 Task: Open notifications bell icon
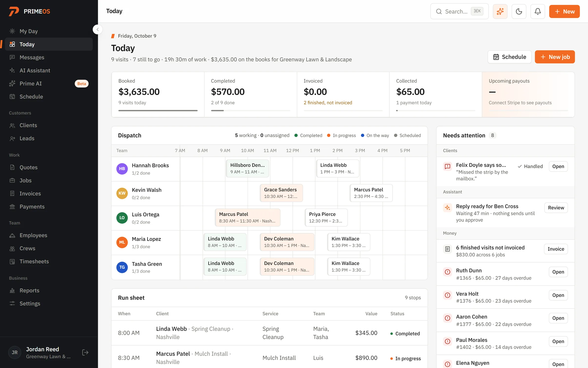[538, 11]
